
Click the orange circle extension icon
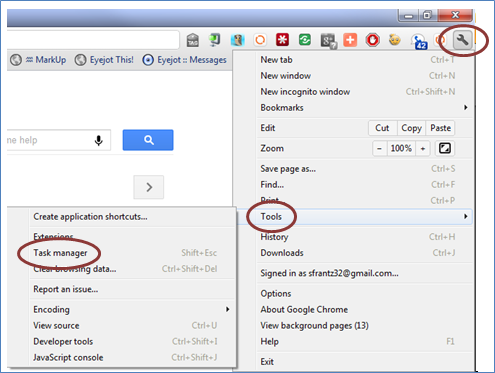260,40
